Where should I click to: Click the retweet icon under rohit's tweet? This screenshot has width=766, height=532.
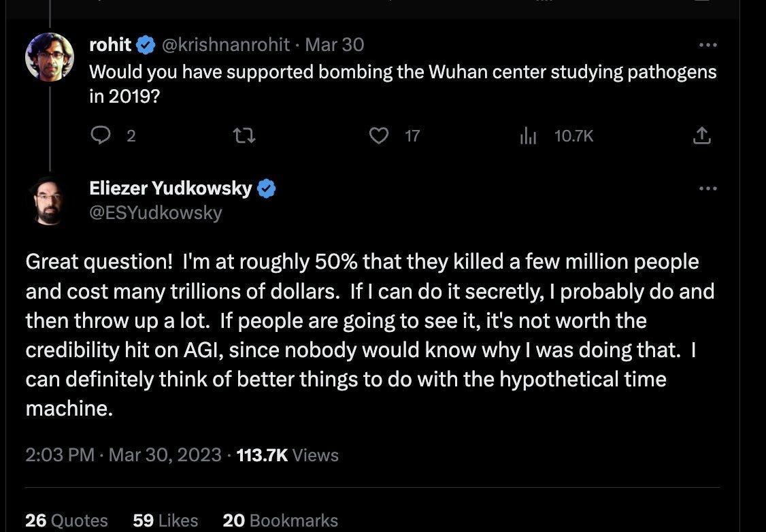244,135
